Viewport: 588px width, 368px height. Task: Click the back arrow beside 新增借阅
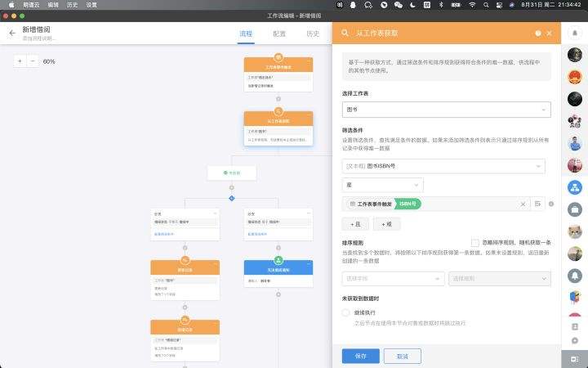(x=12, y=34)
